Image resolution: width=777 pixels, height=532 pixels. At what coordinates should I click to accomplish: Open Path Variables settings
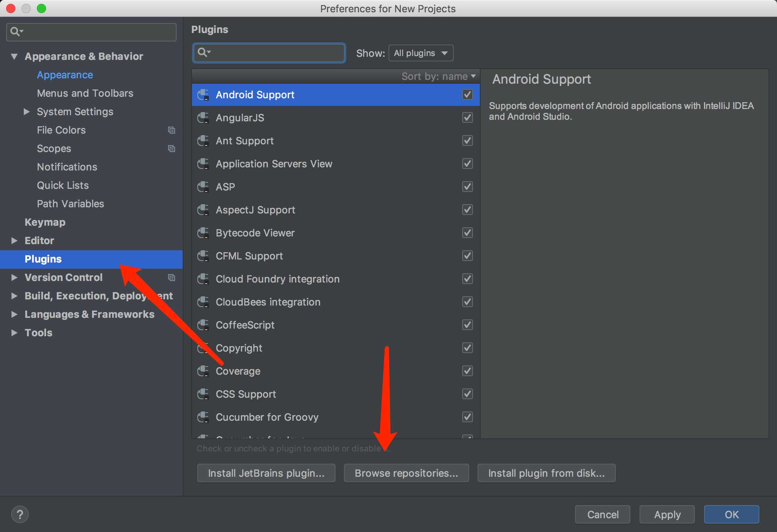click(x=71, y=204)
